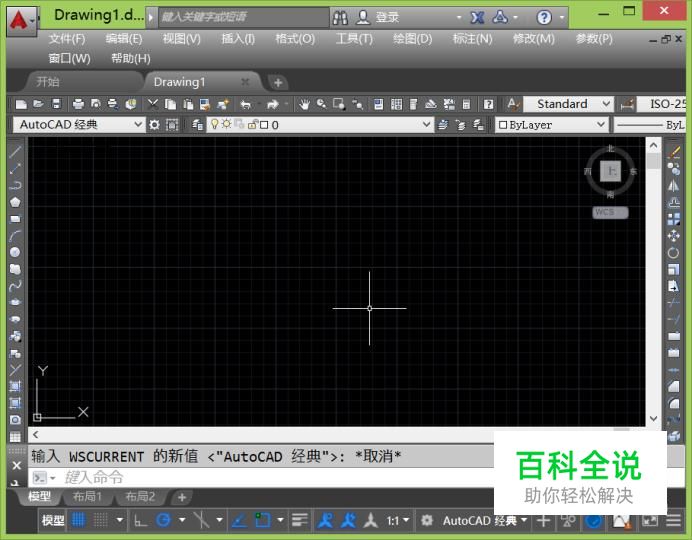Click the Undo arrow icon
Image resolution: width=692 pixels, height=540 pixels.
[245, 104]
